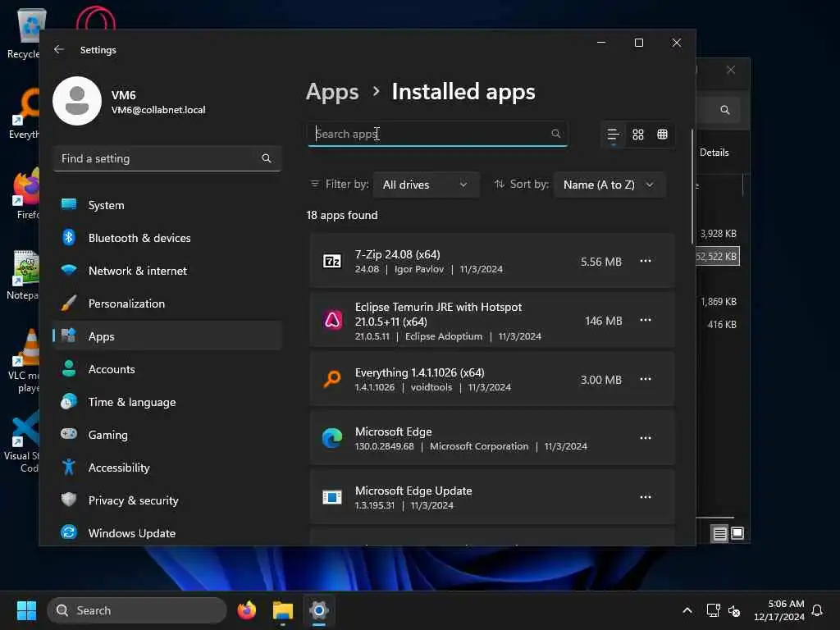Image resolution: width=840 pixels, height=630 pixels.
Task: Open Firefox from the taskbar
Action: click(x=246, y=610)
